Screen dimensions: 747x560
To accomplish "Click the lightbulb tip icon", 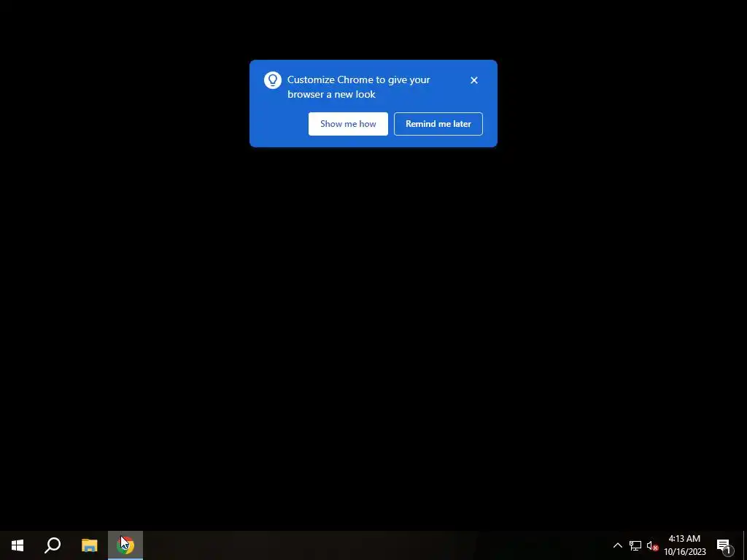I will point(273,80).
